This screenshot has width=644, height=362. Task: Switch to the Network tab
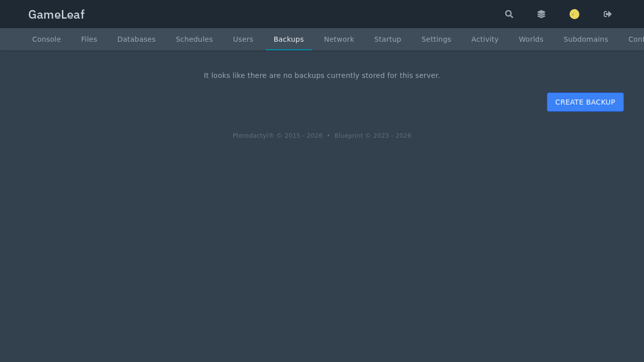(339, 39)
